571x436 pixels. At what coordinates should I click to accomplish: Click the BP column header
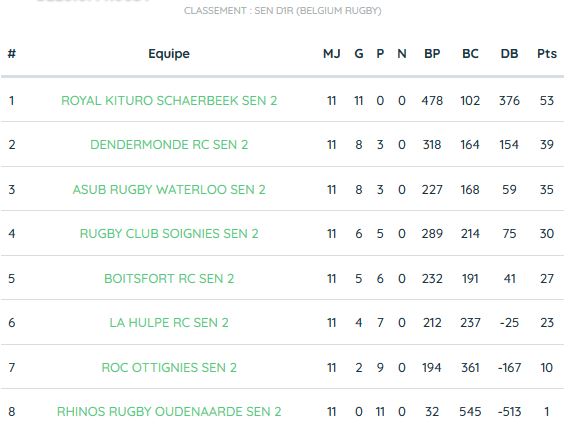pos(432,54)
